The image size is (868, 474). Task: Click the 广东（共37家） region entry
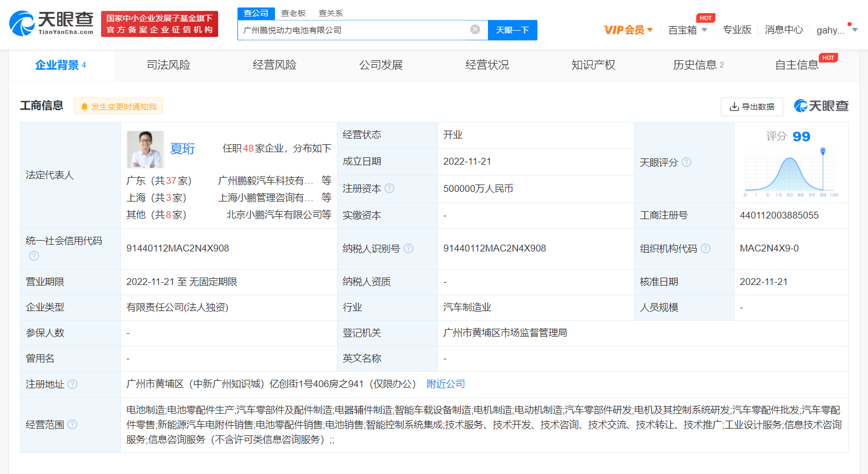pos(159,181)
